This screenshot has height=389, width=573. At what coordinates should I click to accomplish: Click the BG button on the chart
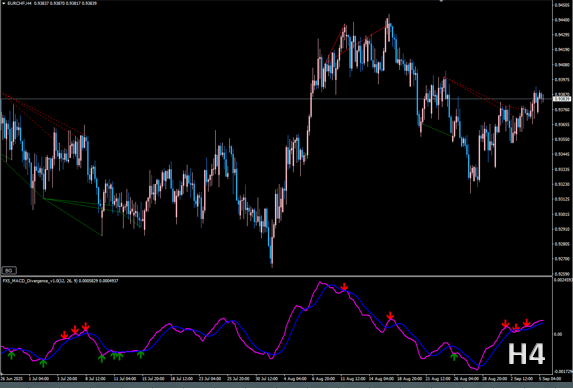pos(9,271)
